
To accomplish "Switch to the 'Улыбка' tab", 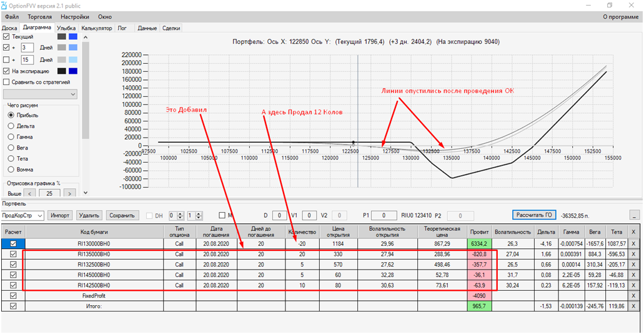I will [66, 28].
